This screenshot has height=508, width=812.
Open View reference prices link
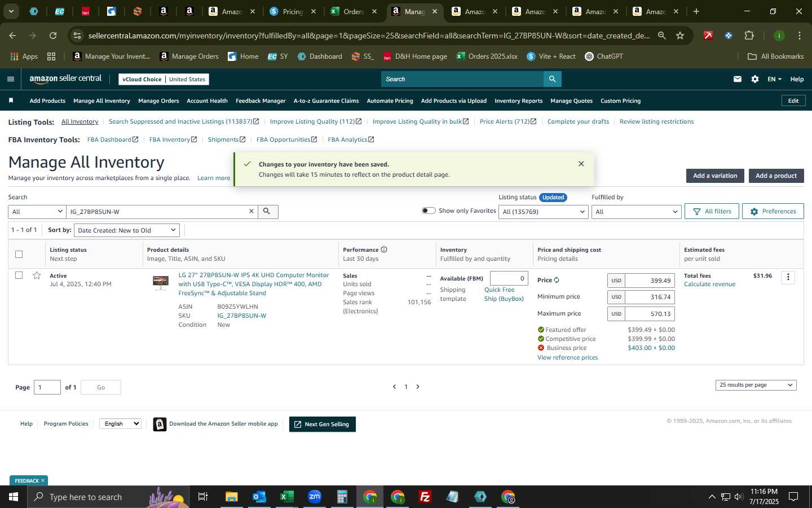click(567, 357)
